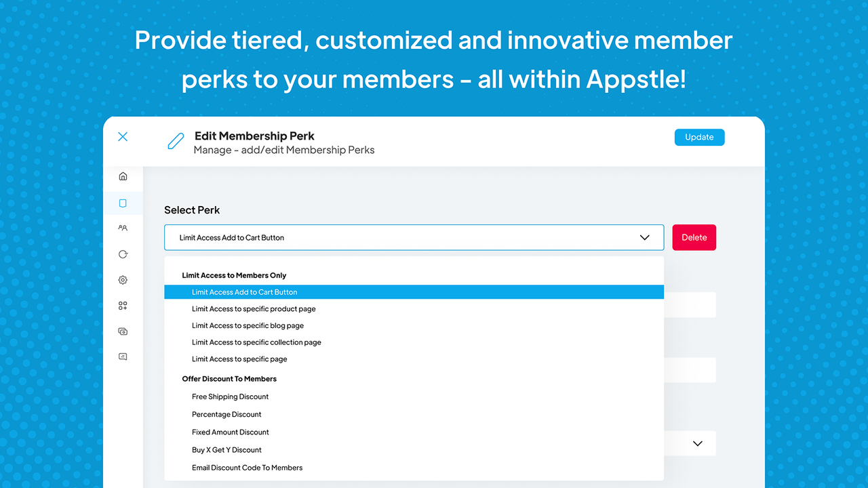Open chat support via the message icon
Screen dimensions: 868x488
click(x=123, y=356)
